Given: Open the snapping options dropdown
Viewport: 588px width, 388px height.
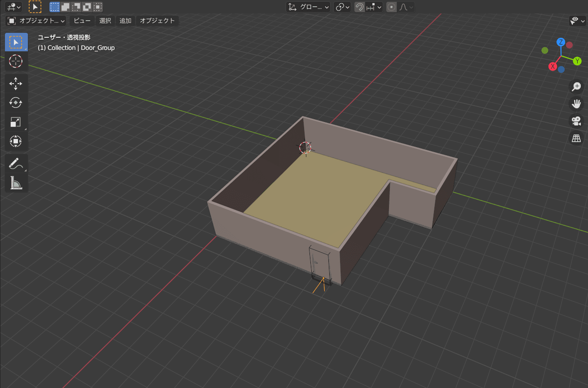Looking at the screenshot, I should pyautogui.click(x=374, y=7).
